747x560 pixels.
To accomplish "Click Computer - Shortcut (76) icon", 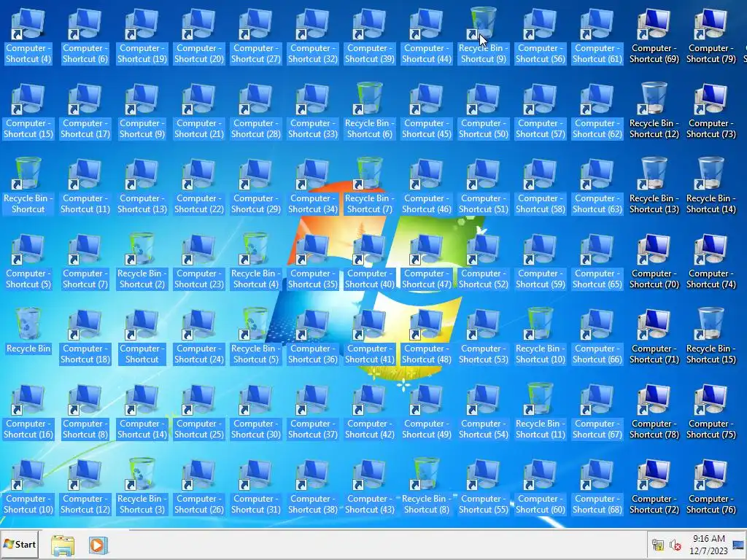I will pos(711,488).
